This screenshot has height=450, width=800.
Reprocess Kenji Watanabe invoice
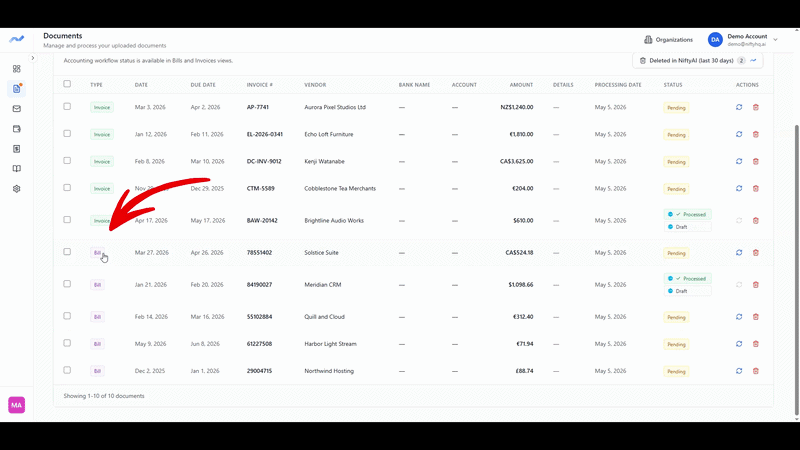coord(739,161)
